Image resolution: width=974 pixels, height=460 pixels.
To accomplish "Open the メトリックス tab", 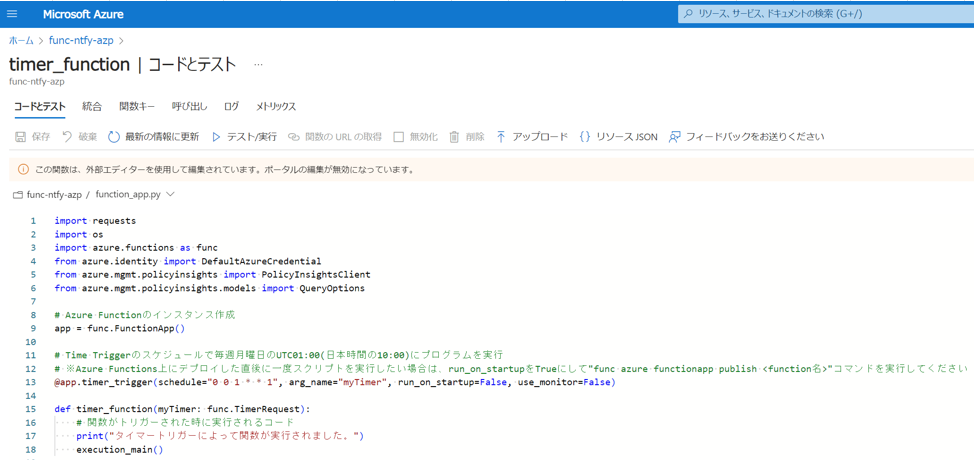I will click(276, 107).
